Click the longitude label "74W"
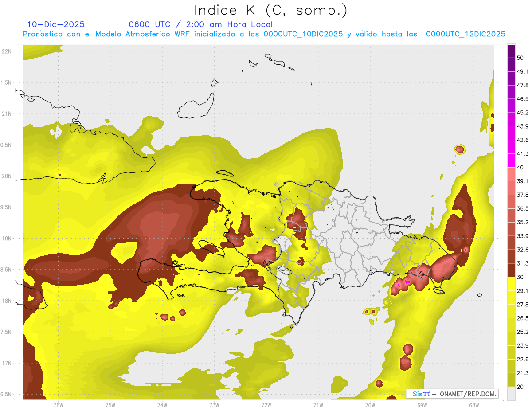The height and width of the screenshot is (411, 532). coord(162,405)
